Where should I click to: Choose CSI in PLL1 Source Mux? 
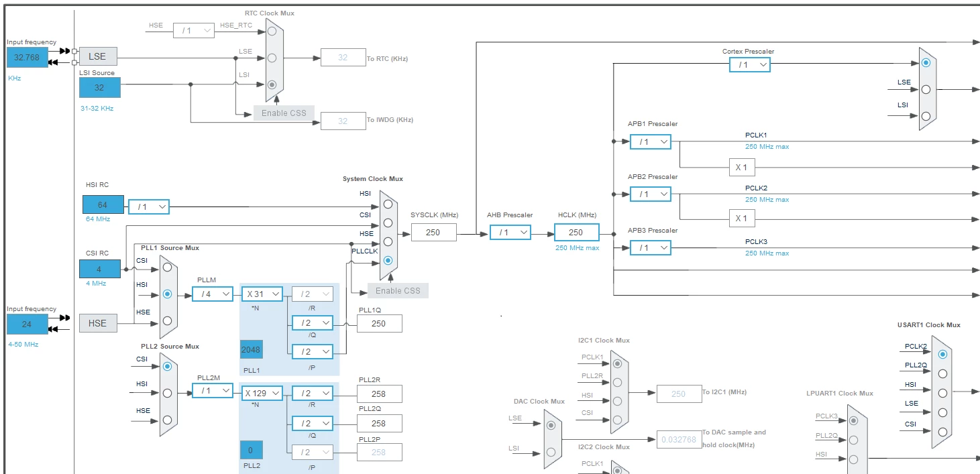167,268
